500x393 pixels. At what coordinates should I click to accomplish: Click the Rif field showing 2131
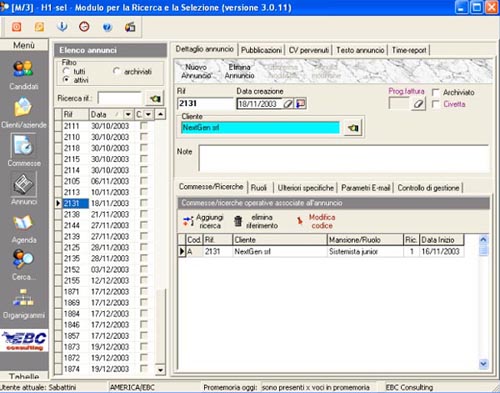point(206,104)
